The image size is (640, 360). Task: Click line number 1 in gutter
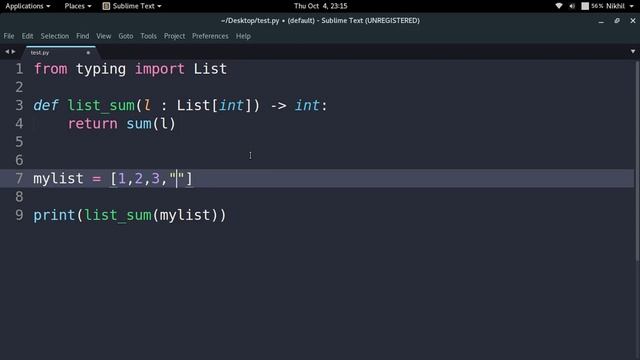click(19, 69)
